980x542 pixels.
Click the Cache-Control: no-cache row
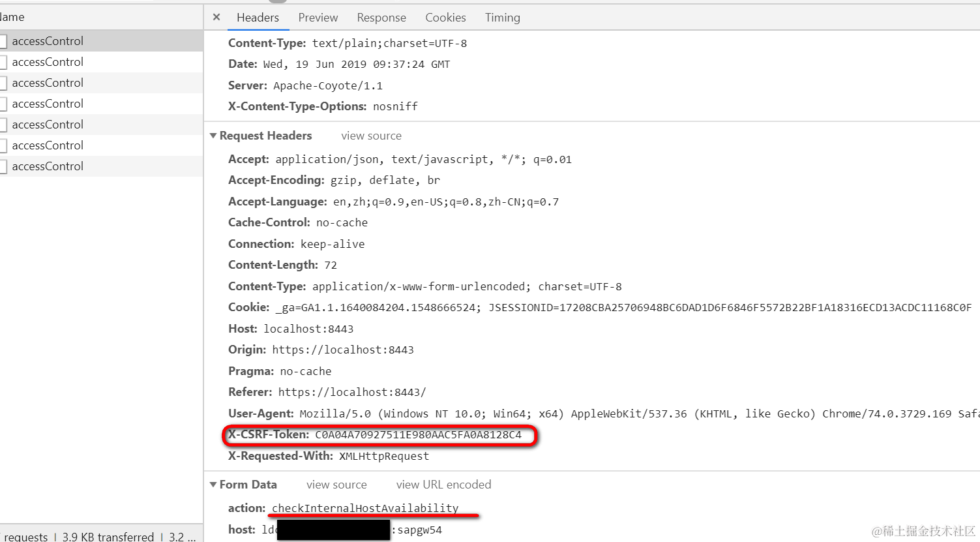[x=298, y=222]
